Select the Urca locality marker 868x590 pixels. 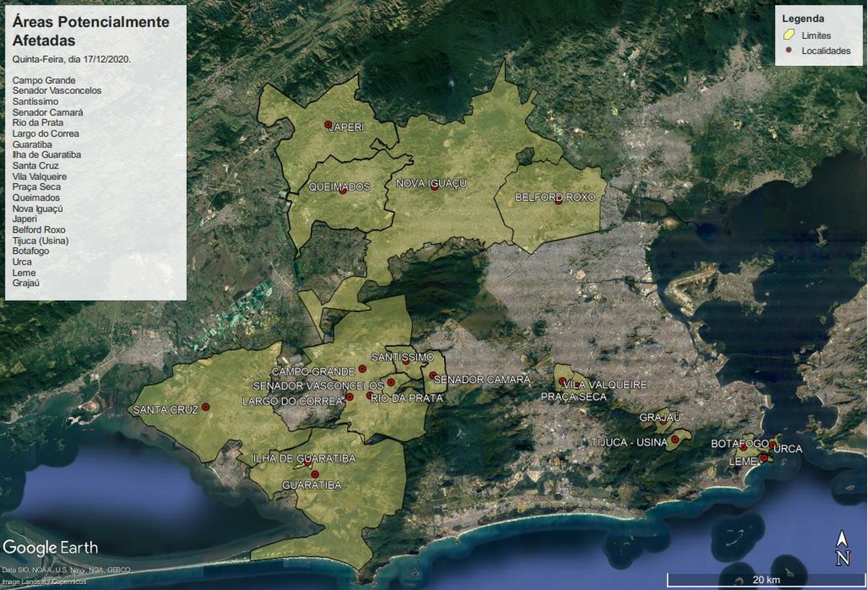pos(773,444)
